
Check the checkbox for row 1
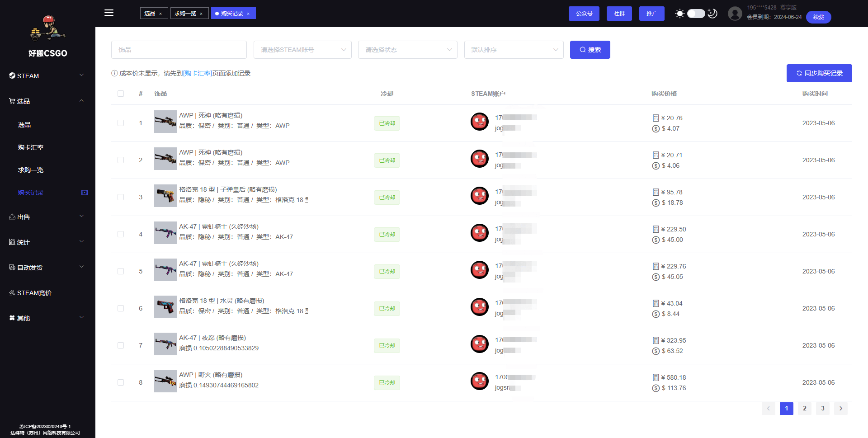tap(121, 123)
